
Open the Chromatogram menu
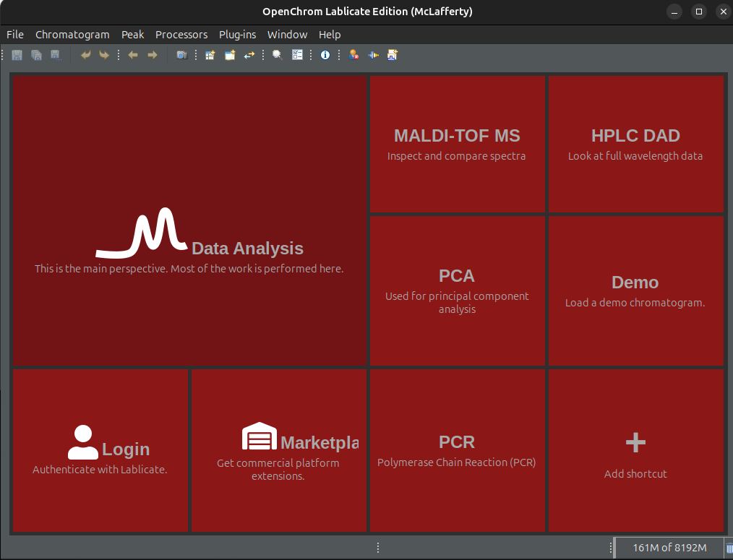click(72, 35)
